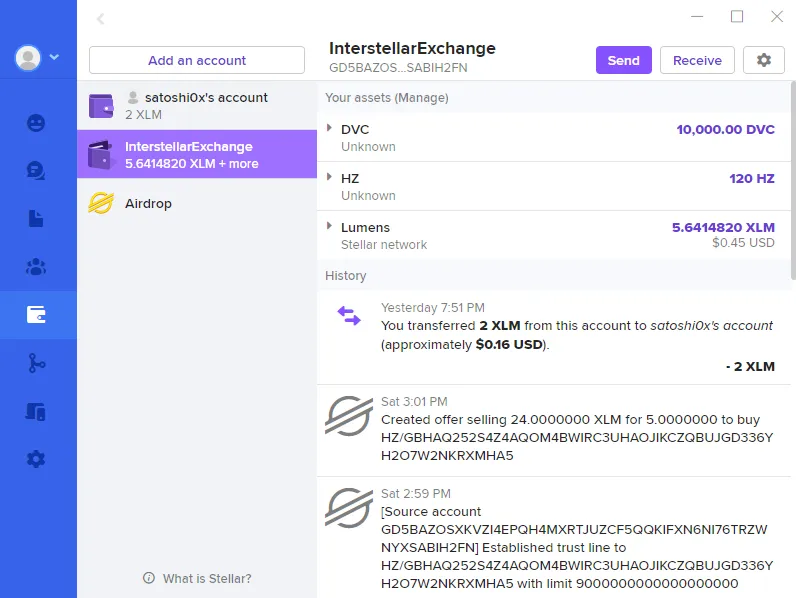Open the Chat icon in sidebar
Viewport: 796px width, 598px height.
click(x=36, y=171)
